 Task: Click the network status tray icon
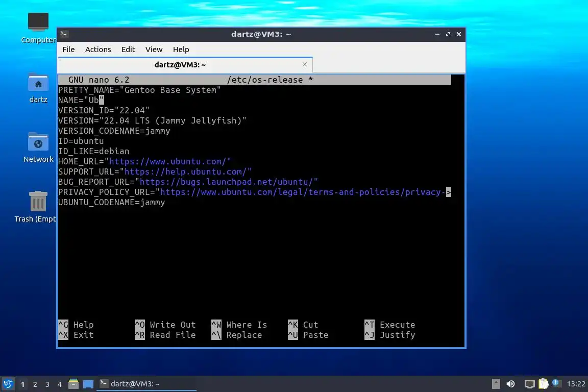529,384
